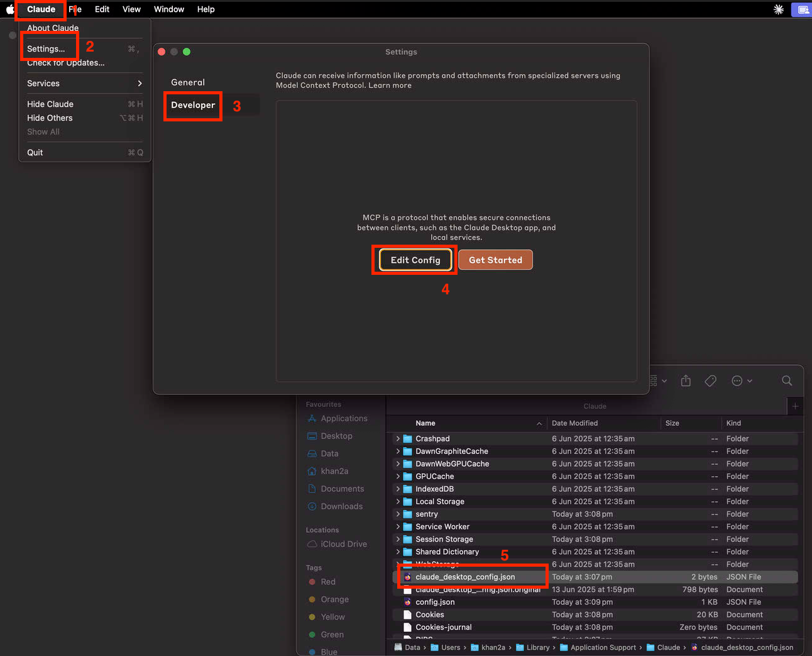
Task: Choose About Claude from the menu
Action: (x=85, y=28)
